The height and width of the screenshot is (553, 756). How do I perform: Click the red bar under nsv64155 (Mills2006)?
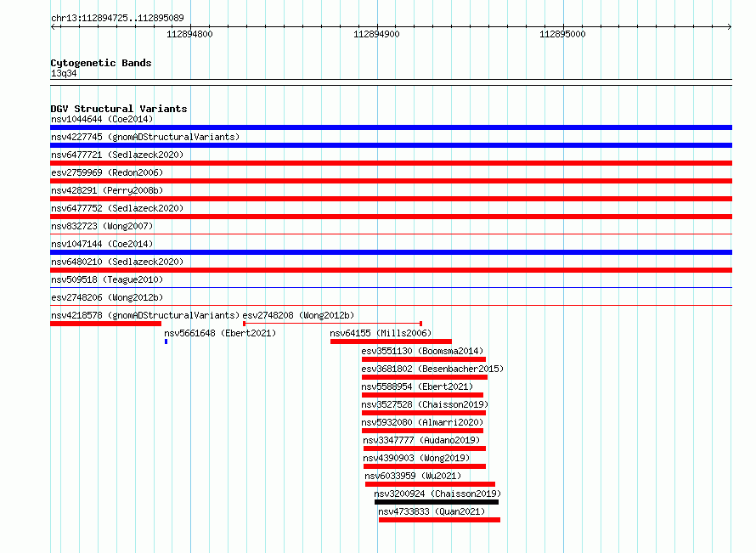(x=391, y=341)
